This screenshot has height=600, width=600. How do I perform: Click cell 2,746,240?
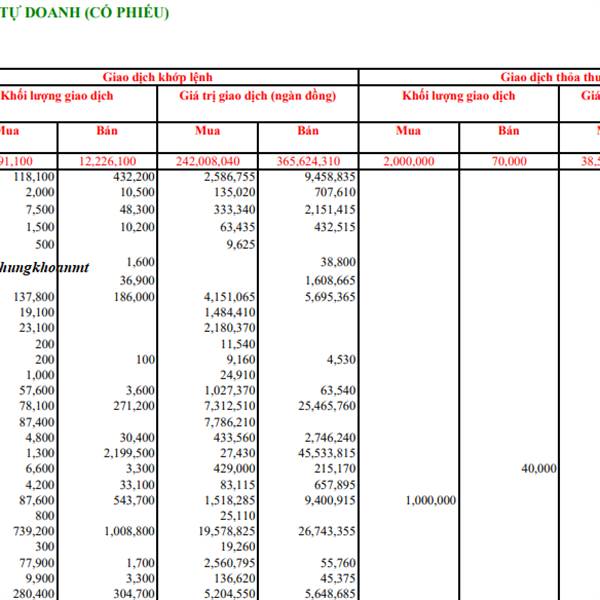pyautogui.click(x=330, y=437)
